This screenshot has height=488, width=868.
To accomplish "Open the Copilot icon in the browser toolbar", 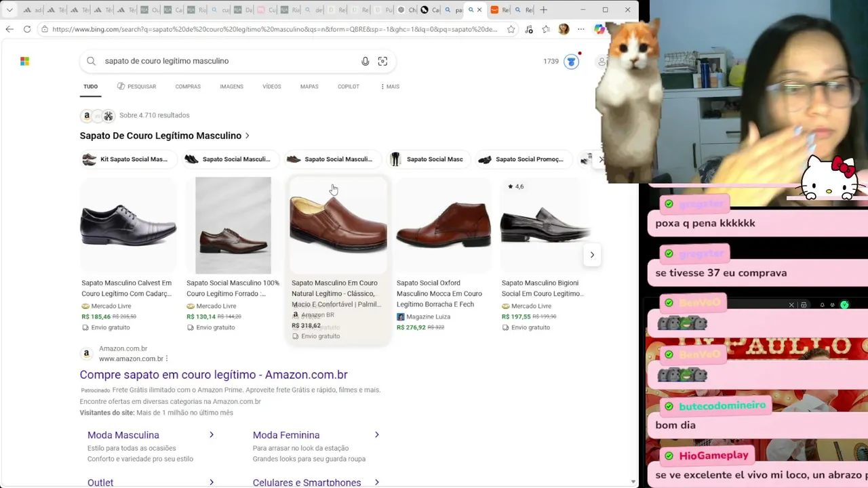I will [x=599, y=29].
